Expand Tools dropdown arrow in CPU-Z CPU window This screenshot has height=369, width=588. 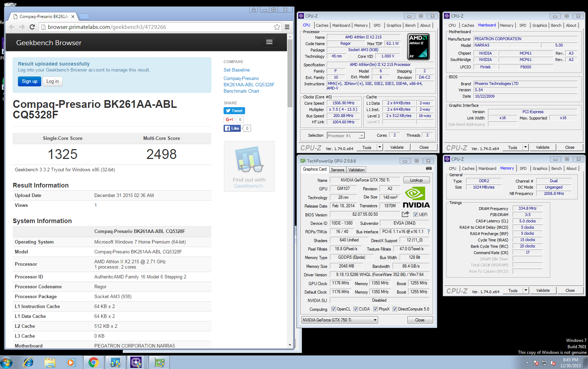pyautogui.click(x=380, y=147)
